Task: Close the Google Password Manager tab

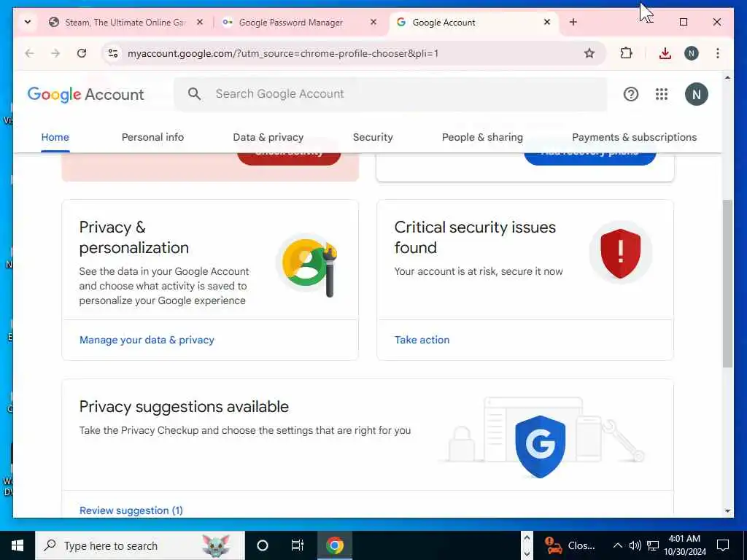Action: (373, 22)
